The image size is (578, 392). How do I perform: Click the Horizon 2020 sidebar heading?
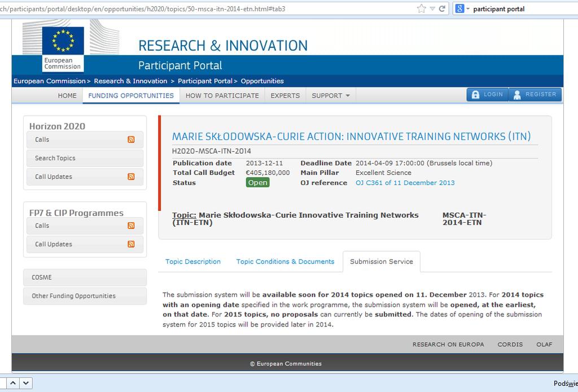click(57, 126)
